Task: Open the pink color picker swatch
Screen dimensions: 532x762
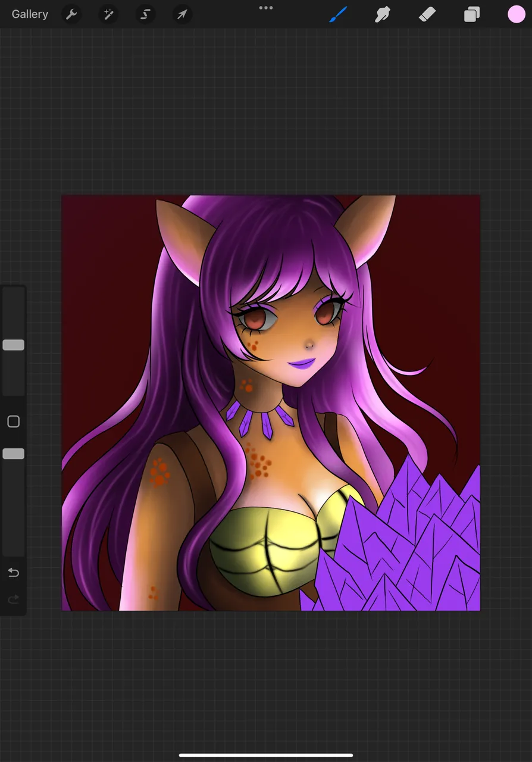Action: pos(517,14)
